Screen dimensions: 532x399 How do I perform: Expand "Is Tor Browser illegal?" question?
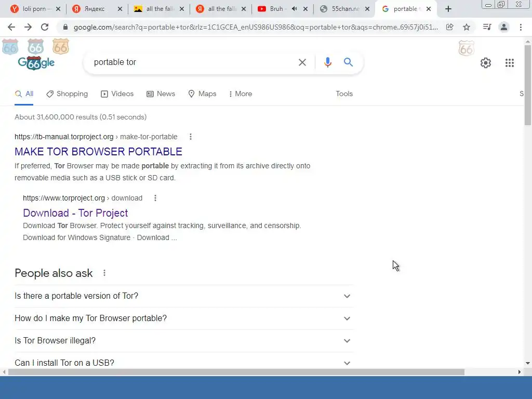184,341
